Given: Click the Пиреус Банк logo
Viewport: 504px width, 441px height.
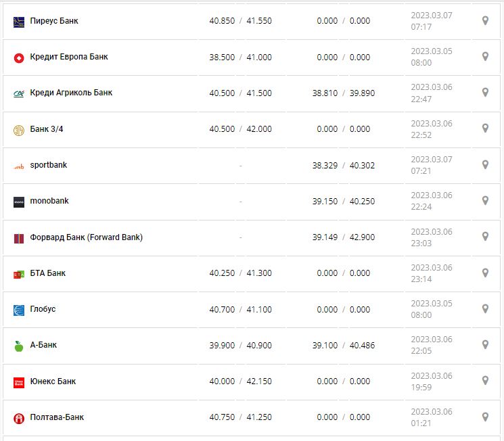Looking at the screenshot, I should click(19, 22).
